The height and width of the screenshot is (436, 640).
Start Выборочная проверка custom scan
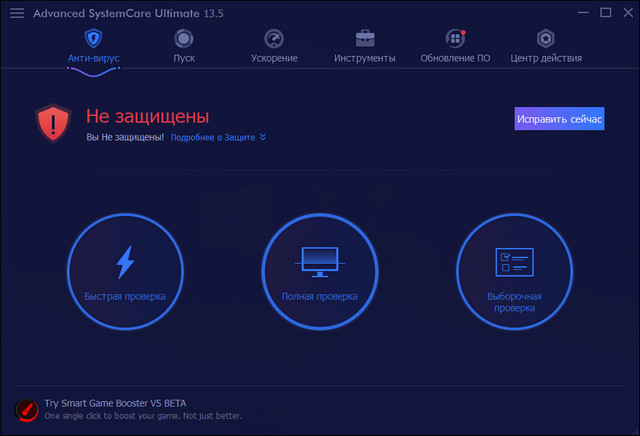(x=514, y=269)
